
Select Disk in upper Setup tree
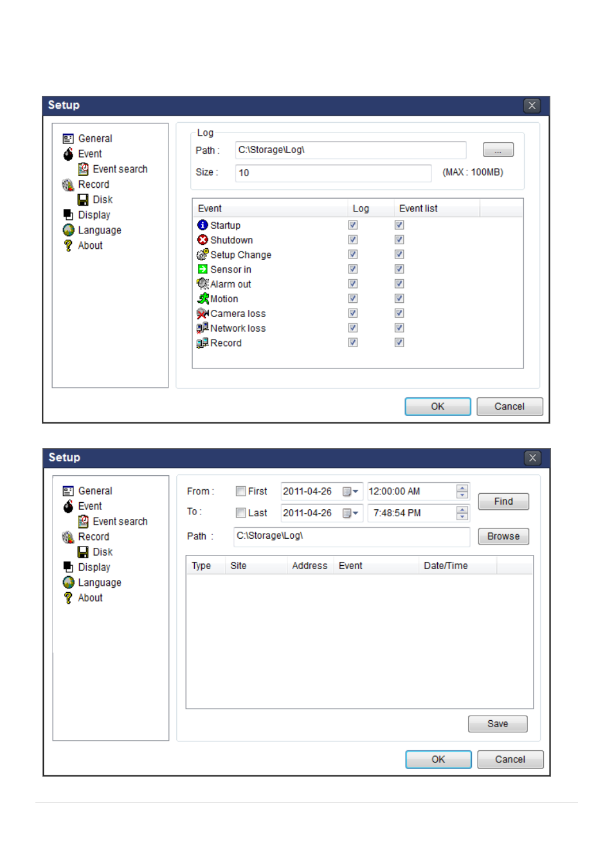pyautogui.click(x=103, y=200)
